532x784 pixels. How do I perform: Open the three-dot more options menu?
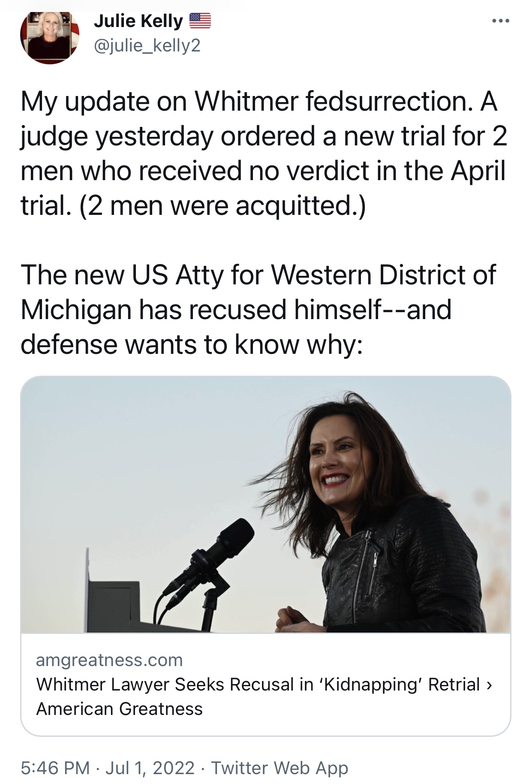[x=501, y=21]
